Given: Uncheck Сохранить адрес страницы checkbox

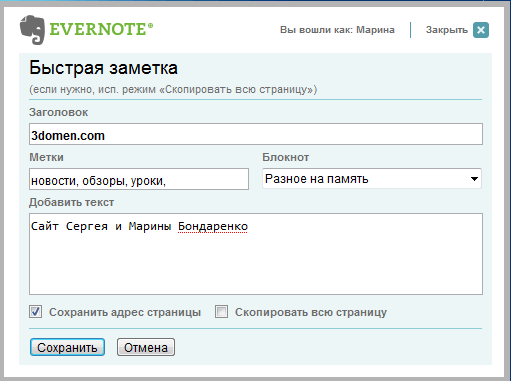Looking at the screenshot, I should pos(35,312).
